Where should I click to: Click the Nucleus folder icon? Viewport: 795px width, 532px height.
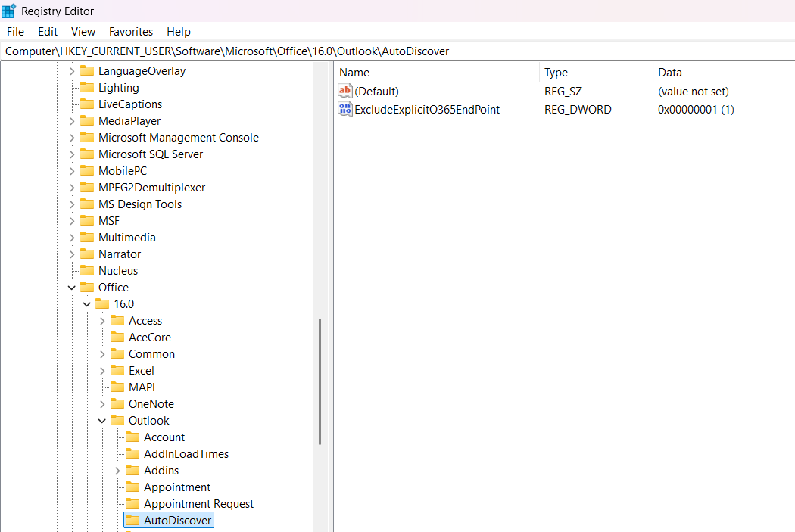[87, 270]
